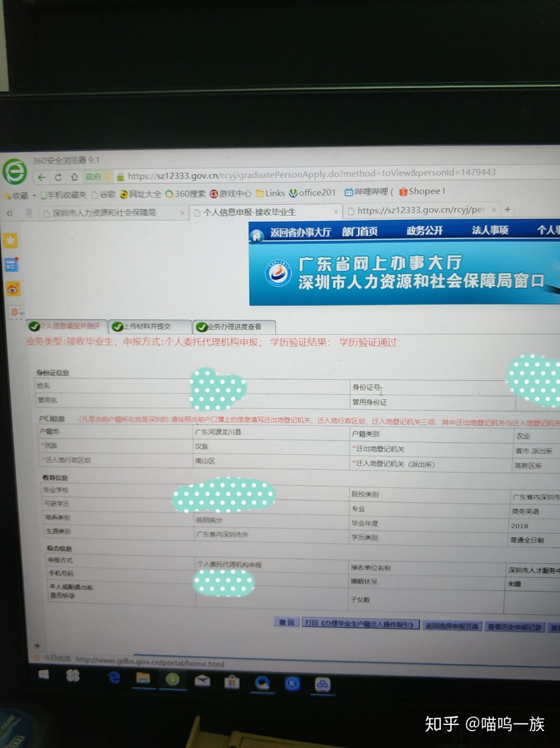The width and height of the screenshot is (560, 748).
Task: Switch to third tab sz12333.gov.cn/rcyj
Action: [421, 210]
